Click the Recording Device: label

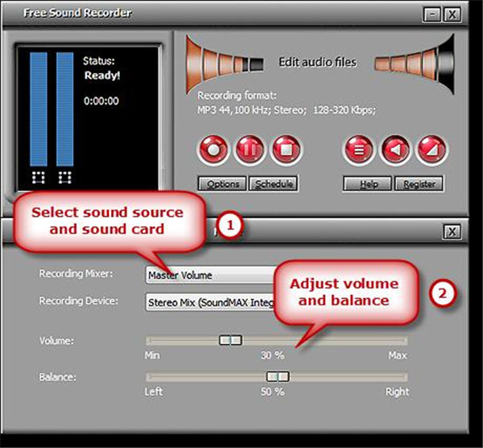(x=79, y=301)
